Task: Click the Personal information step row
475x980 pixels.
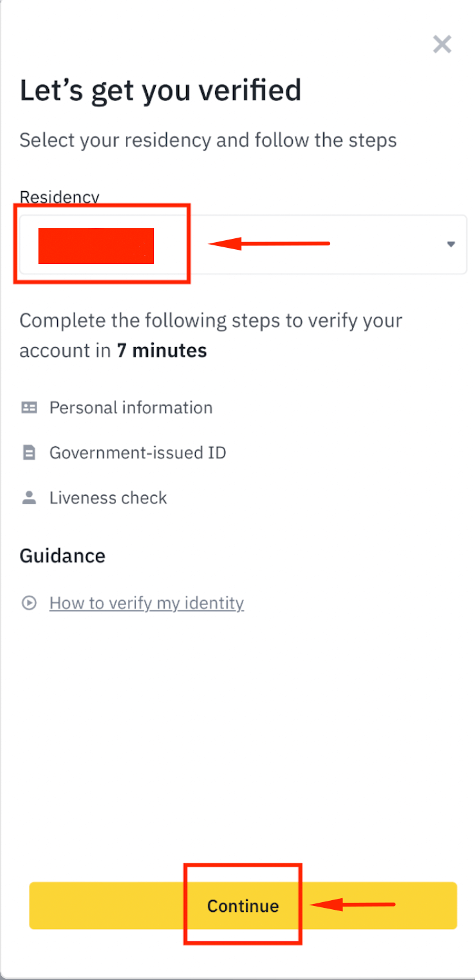Action: [x=130, y=407]
